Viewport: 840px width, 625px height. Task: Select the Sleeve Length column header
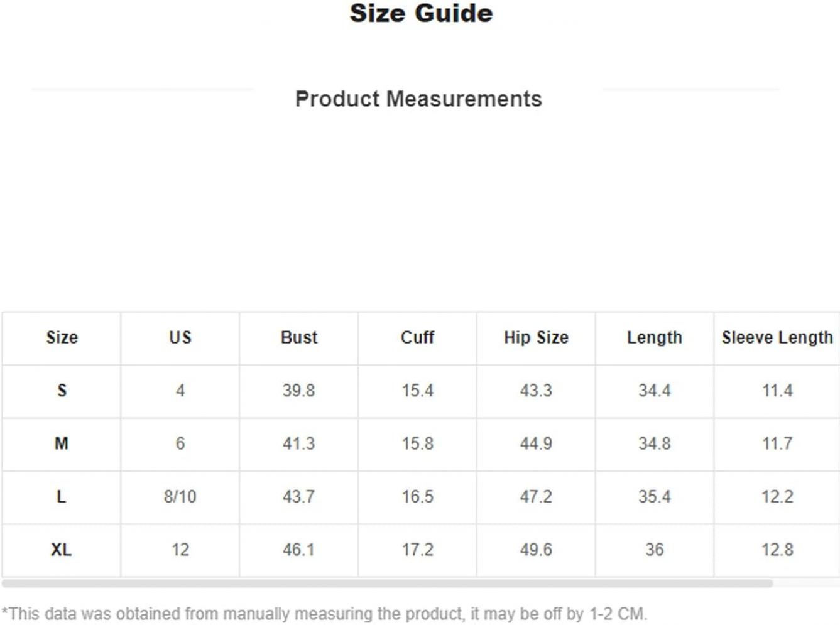[777, 338]
